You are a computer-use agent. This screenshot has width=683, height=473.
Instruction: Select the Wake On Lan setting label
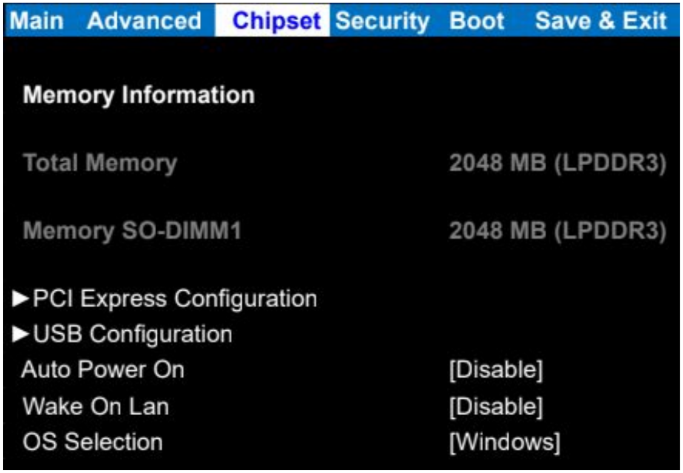(95, 406)
